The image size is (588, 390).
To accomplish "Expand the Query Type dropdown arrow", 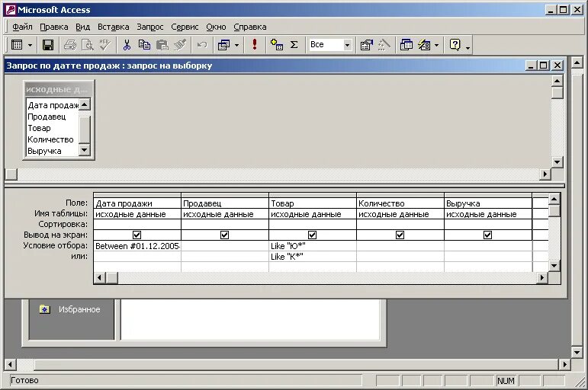I will click(236, 46).
